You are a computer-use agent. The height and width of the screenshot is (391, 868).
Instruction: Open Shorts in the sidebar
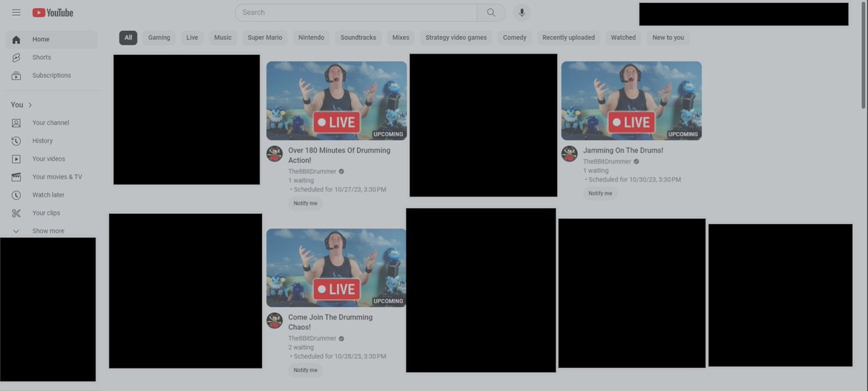[x=51, y=57]
